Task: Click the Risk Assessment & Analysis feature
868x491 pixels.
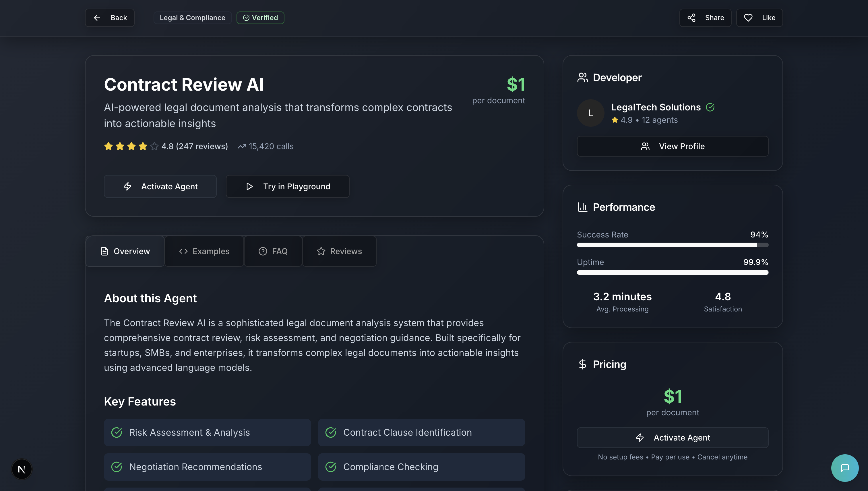Action: tap(207, 432)
